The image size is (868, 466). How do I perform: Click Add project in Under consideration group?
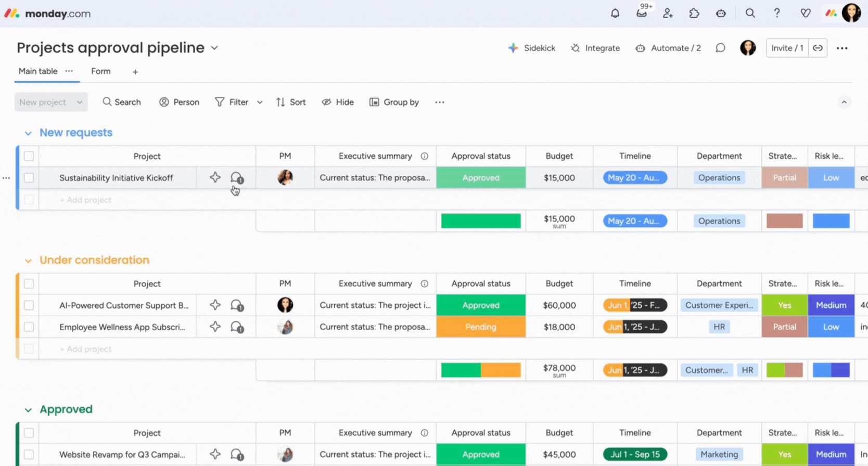pyautogui.click(x=85, y=349)
